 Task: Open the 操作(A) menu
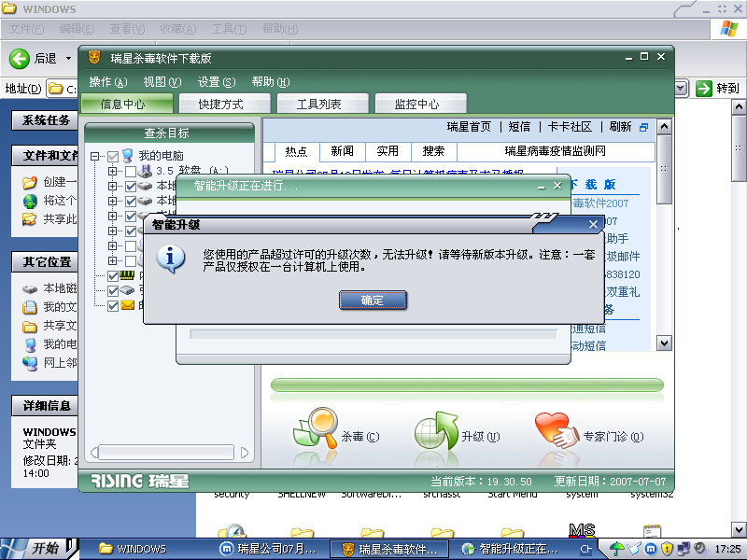point(108,82)
